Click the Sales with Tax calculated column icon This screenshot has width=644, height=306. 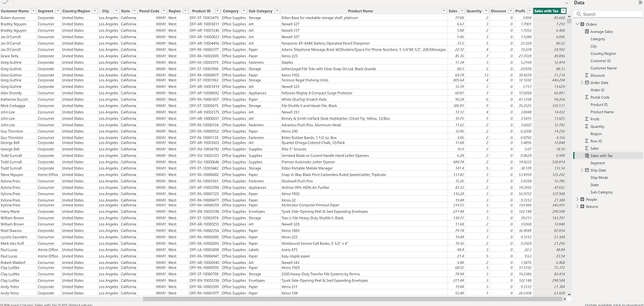pos(587,156)
